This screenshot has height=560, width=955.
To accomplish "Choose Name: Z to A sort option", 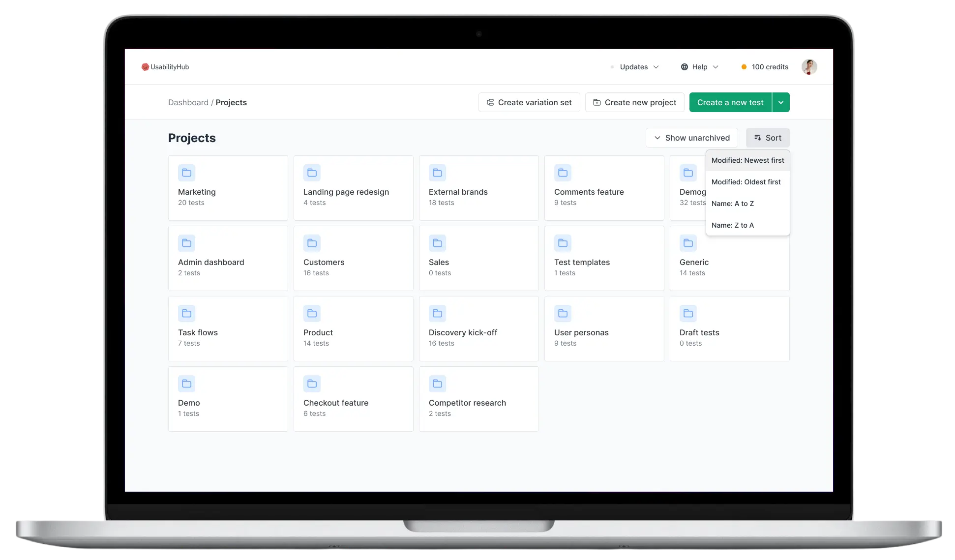I will point(747,225).
